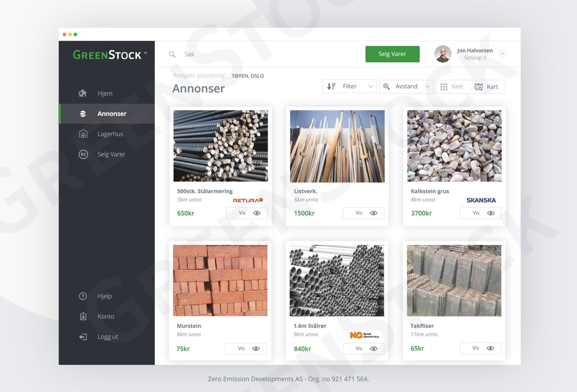Toggle eye icon on Murstein card
The width and height of the screenshot is (577, 392).
[x=256, y=349]
